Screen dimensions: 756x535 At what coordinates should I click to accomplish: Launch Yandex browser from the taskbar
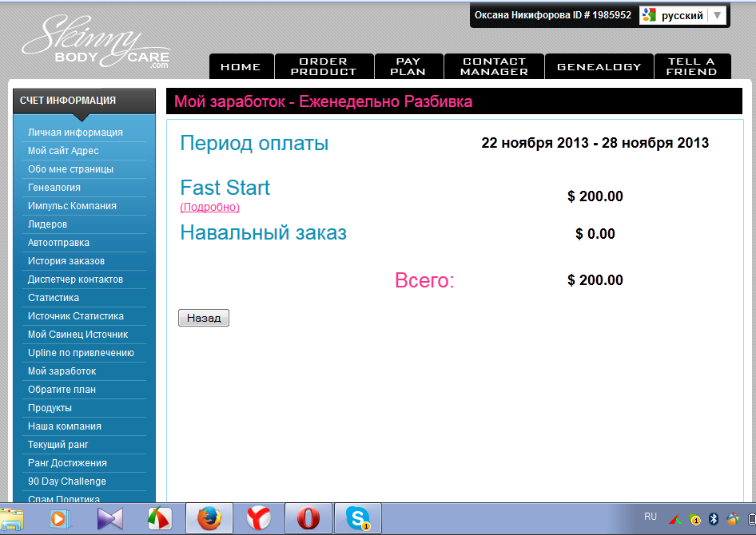point(258,519)
